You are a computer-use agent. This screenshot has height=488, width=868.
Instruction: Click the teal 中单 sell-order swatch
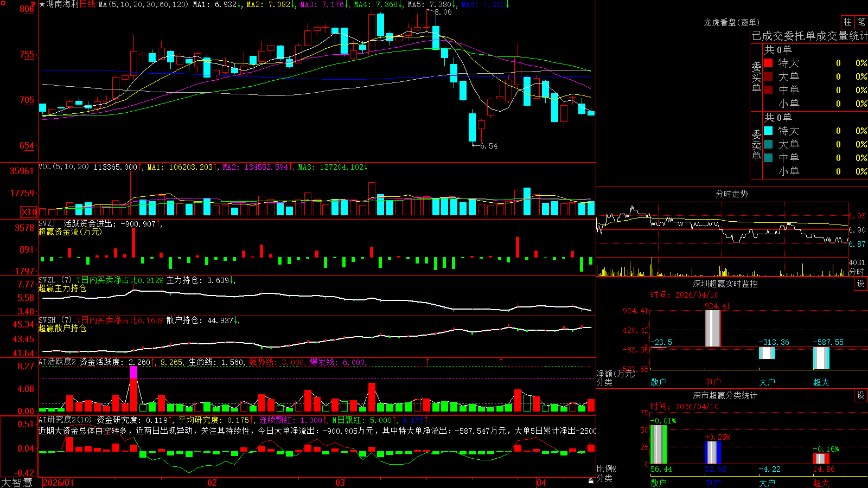[768, 158]
